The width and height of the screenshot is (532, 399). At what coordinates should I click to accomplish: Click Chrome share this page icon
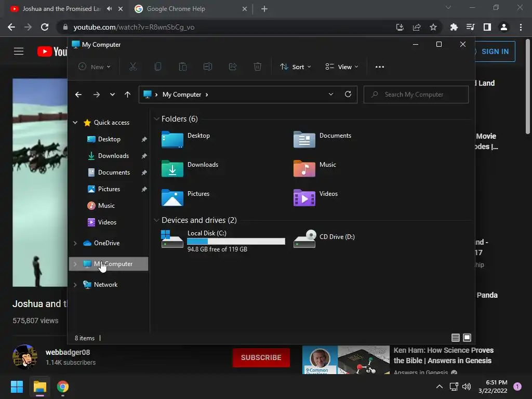(417, 27)
